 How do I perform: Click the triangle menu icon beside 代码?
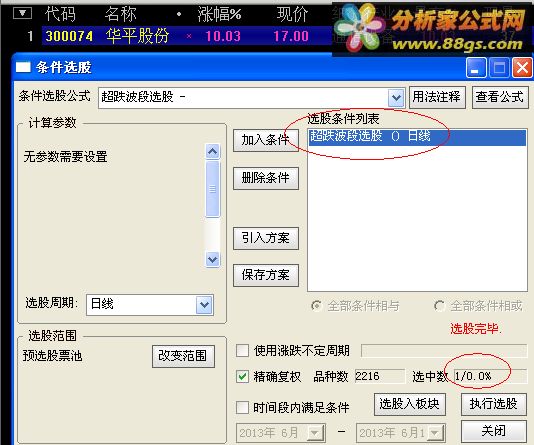(x=22, y=13)
